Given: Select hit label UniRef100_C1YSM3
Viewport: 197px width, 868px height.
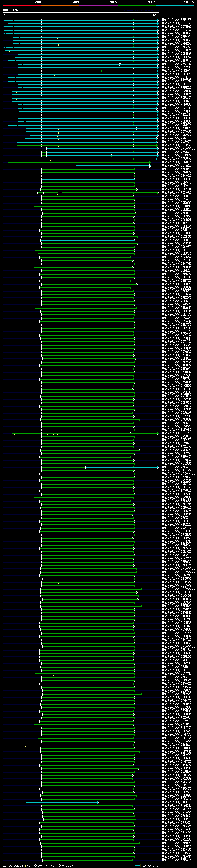Looking at the screenshot, I should pos(177,674).
